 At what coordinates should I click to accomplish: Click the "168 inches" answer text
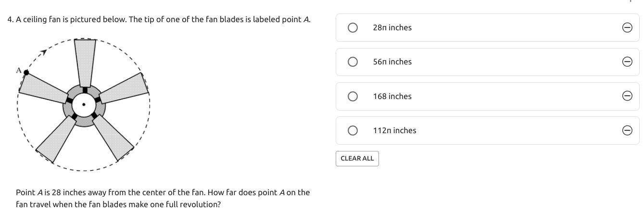click(392, 96)
